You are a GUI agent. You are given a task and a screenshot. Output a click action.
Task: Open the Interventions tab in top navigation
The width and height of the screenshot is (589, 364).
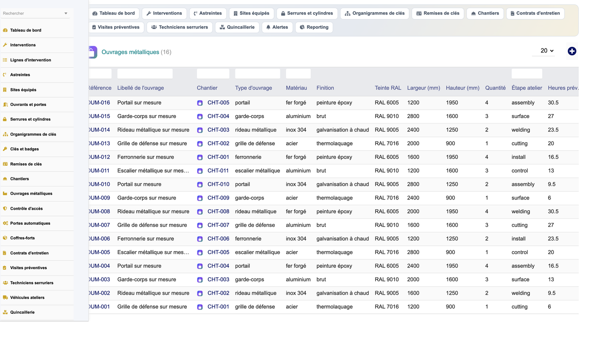pos(164,13)
